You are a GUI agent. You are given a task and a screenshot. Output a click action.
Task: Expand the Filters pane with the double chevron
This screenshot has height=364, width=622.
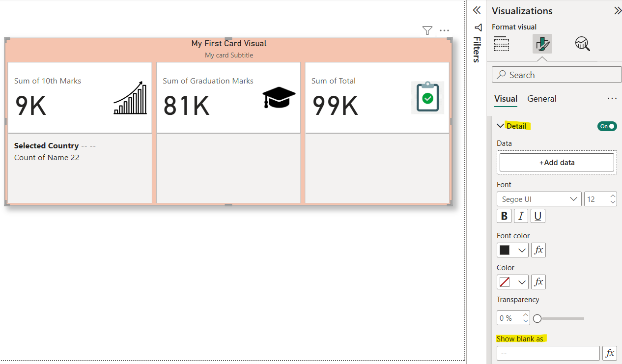tap(476, 10)
